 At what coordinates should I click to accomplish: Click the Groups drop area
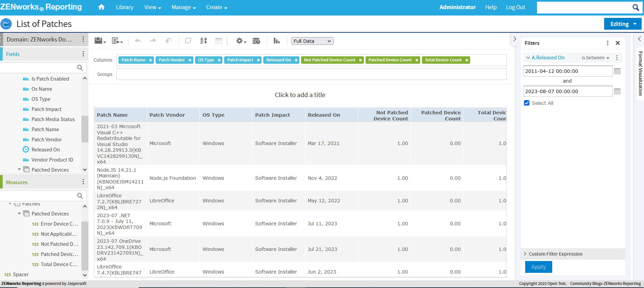(x=311, y=74)
